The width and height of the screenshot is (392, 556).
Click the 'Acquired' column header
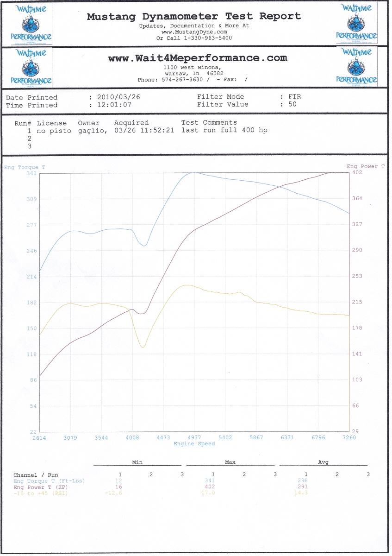coord(131,123)
